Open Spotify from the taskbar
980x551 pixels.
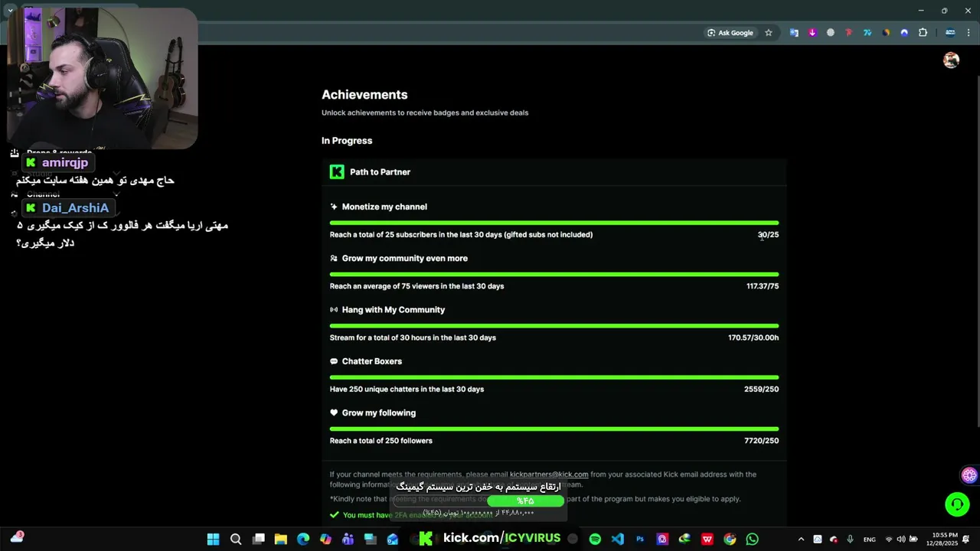595,539
